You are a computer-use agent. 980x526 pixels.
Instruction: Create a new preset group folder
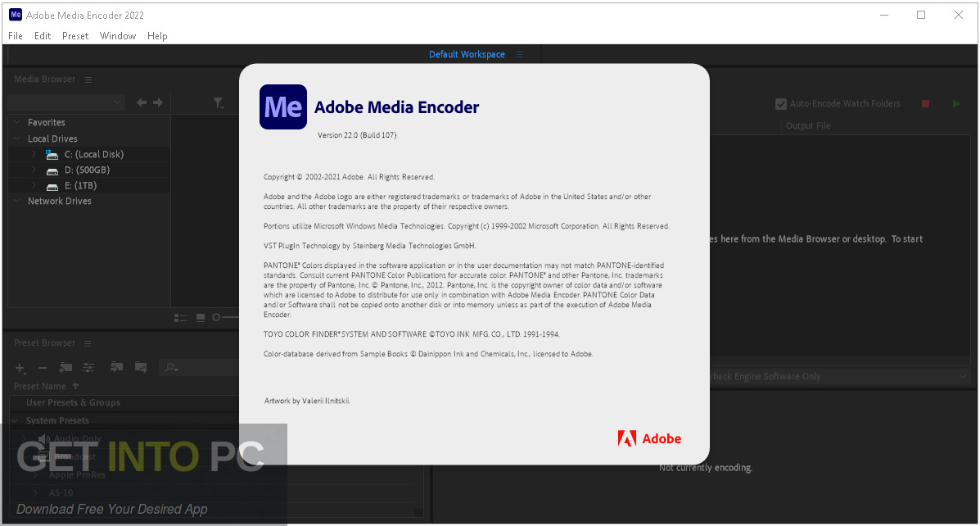pos(65,367)
